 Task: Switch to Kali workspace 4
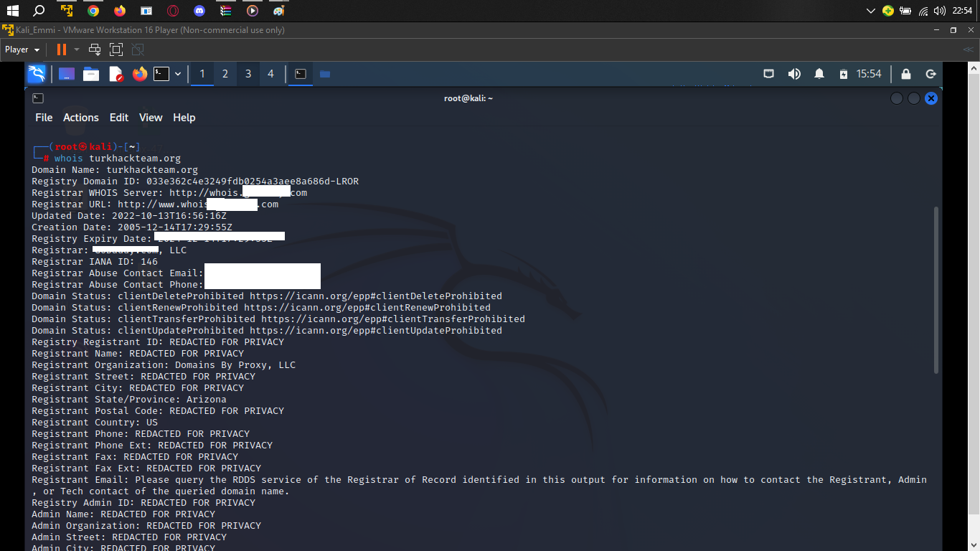pyautogui.click(x=270, y=74)
